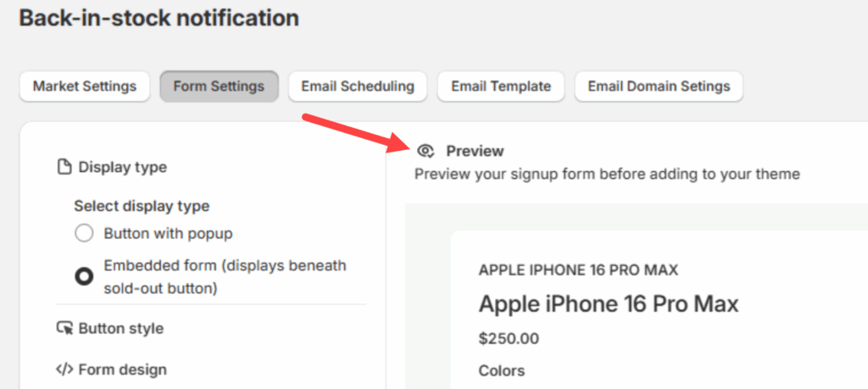Image resolution: width=868 pixels, height=389 pixels.
Task: Select the Button with popup radio option
Action: click(84, 233)
